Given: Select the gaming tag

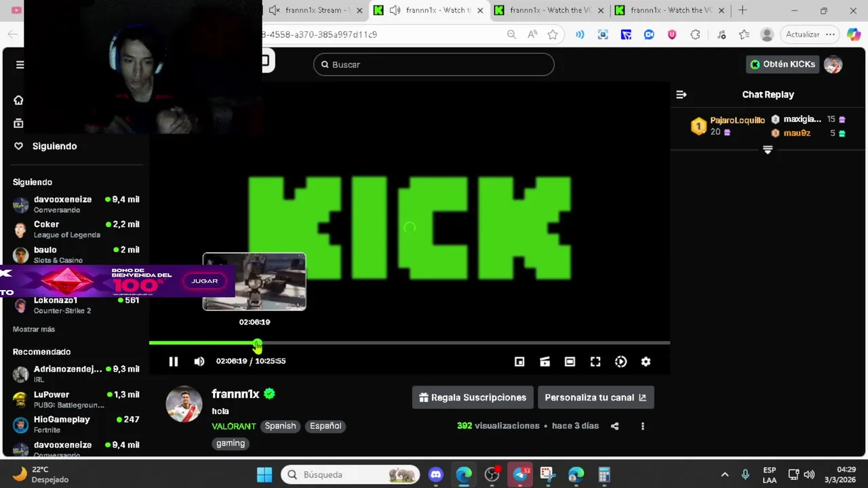Looking at the screenshot, I should tap(231, 443).
